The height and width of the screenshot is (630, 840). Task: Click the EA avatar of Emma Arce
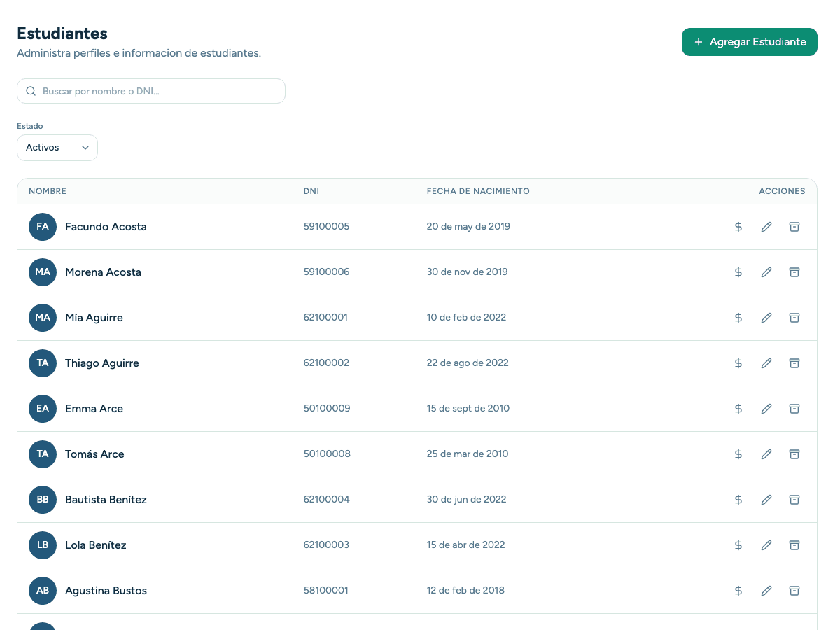click(43, 409)
